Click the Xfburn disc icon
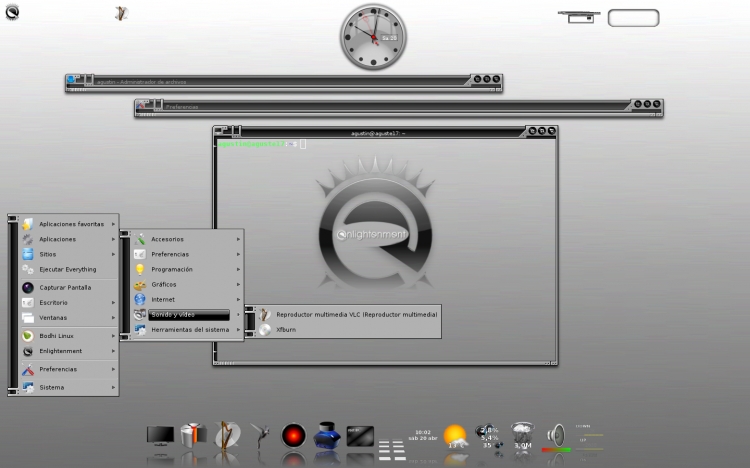 click(265, 330)
